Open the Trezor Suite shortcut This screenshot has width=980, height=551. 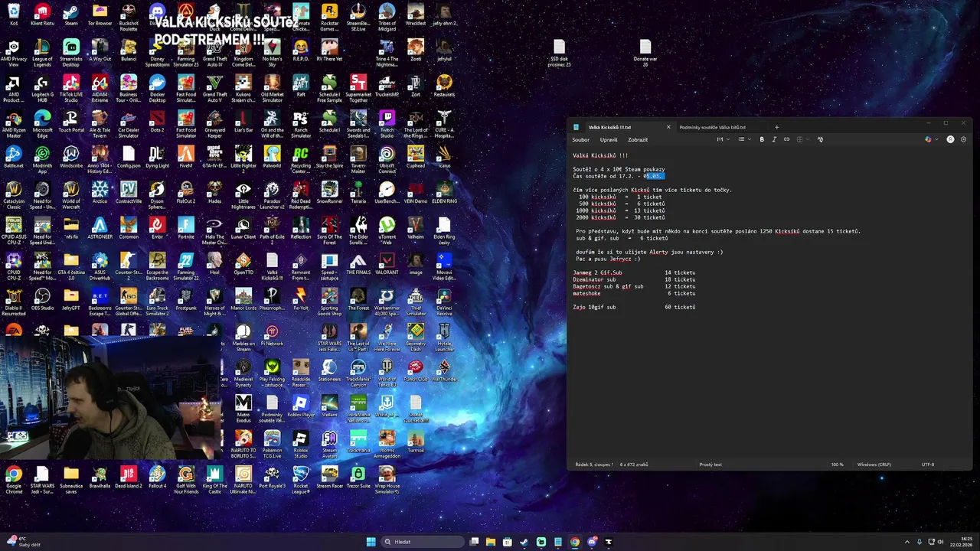click(x=358, y=478)
